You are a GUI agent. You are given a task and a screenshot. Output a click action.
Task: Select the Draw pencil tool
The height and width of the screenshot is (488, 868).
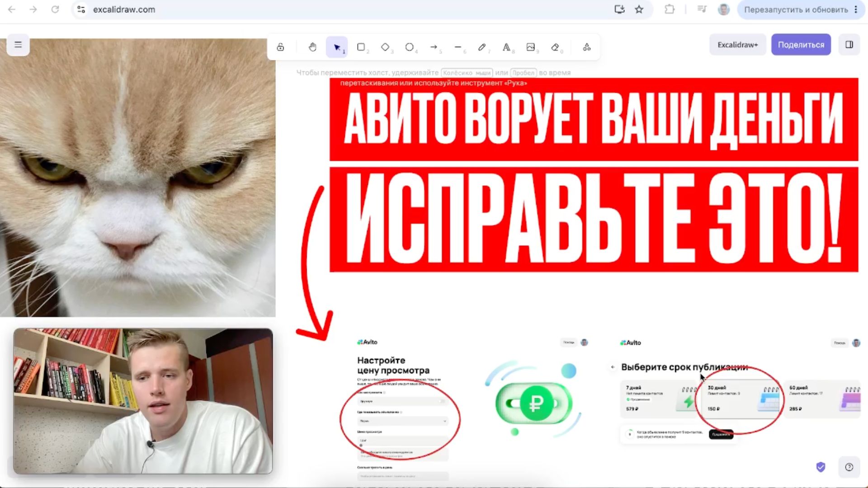coord(482,47)
